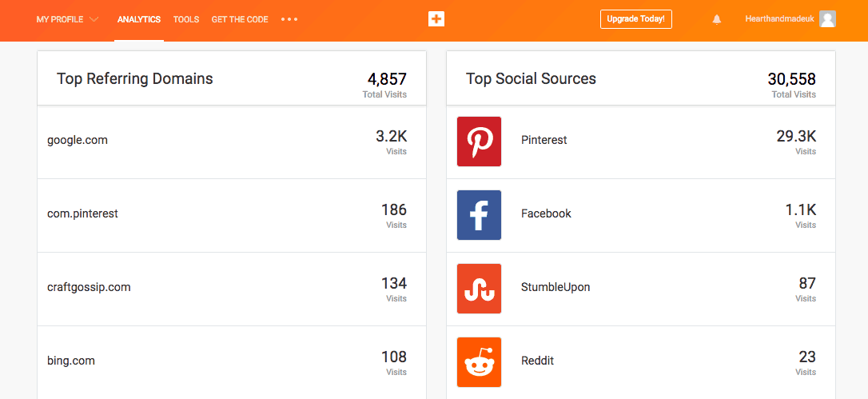
Task: Expand the My Profile dropdown chevron
Action: click(94, 19)
